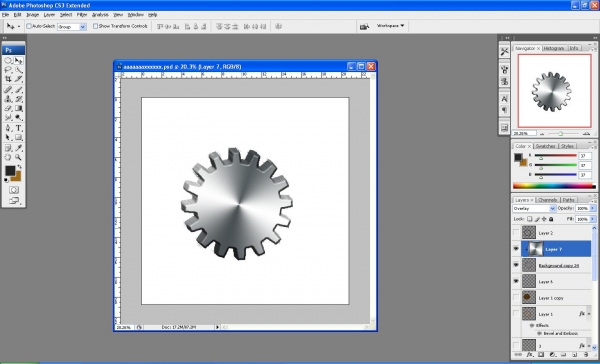
Task: Select the Gradient tool
Action: pos(18,108)
